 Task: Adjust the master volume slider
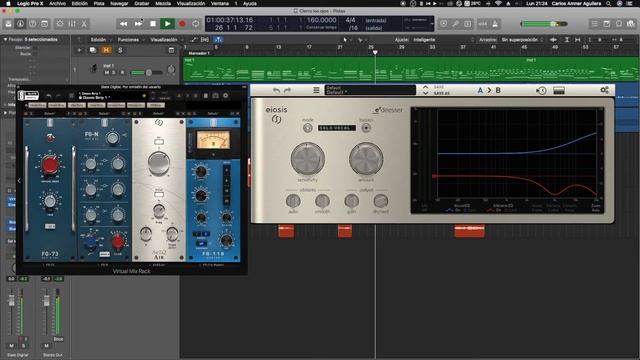[544, 24]
